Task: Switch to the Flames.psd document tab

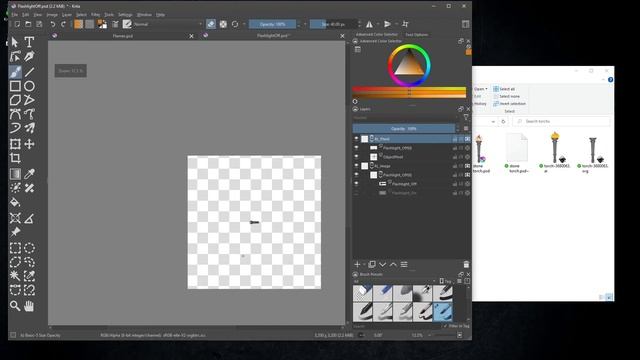Action: pos(122,36)
